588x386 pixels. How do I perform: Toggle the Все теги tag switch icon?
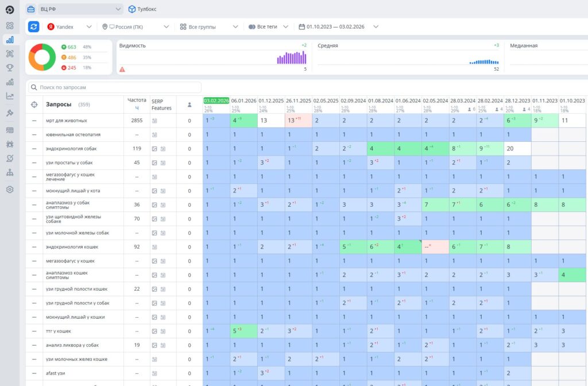252,26
